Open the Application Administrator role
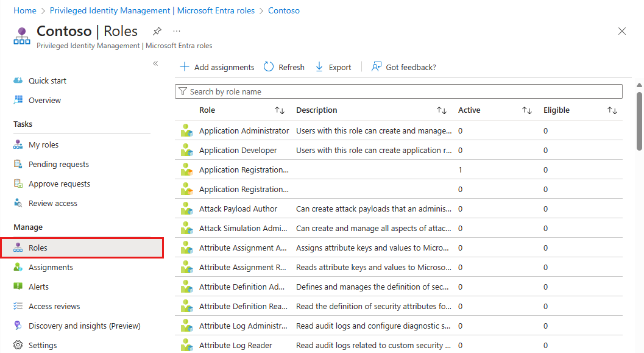This screenshot has height=353, width=644. click(x=244, y=130)
